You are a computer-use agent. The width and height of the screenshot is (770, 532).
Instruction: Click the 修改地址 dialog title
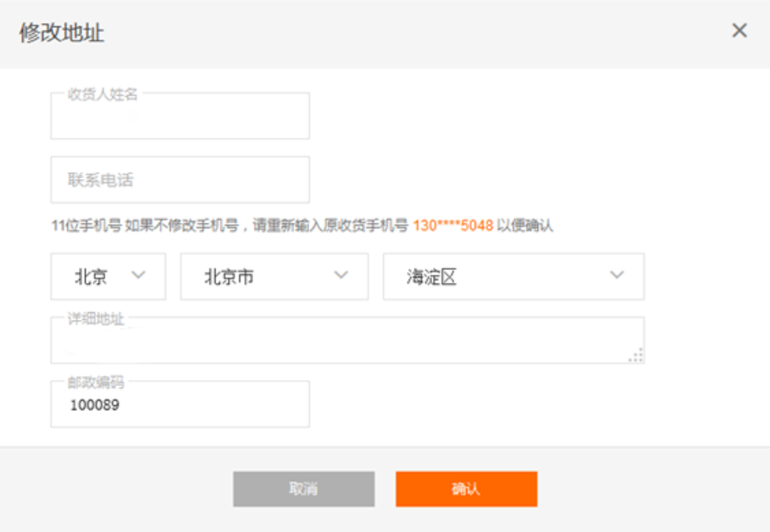pyautogui.click(x=62, y=33)
